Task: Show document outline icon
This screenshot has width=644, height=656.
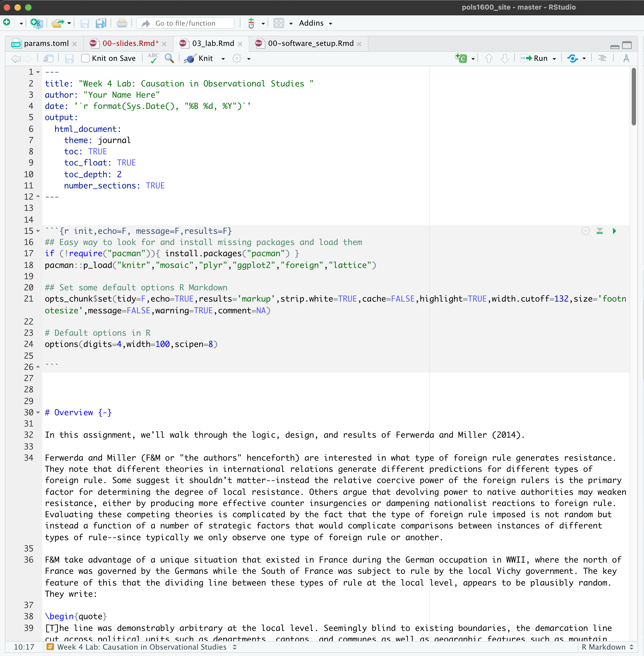Action: 602,58
